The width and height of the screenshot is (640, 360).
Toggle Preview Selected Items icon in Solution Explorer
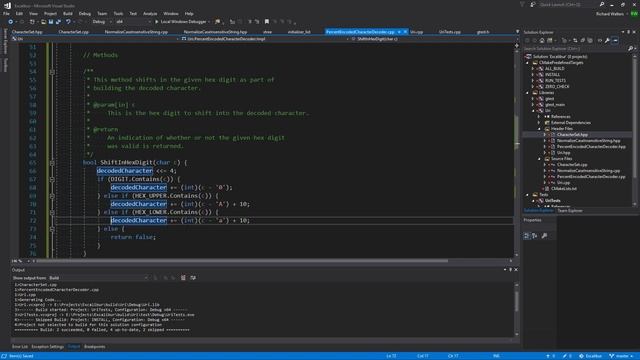616,40
